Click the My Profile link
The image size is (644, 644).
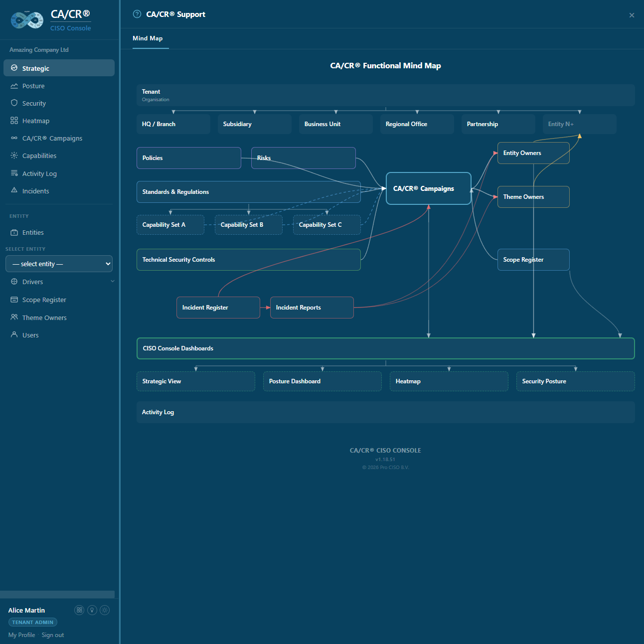(21, 635)
